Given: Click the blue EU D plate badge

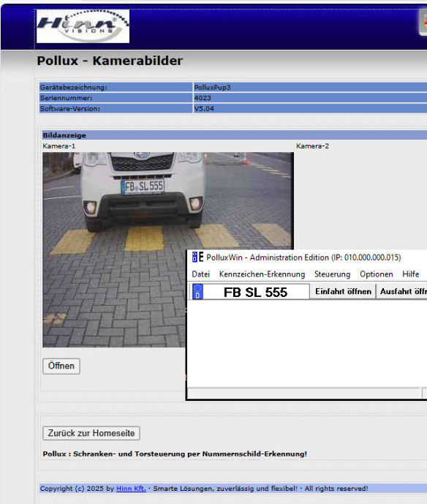Looking at the screenshot, I should pos(197,292).
